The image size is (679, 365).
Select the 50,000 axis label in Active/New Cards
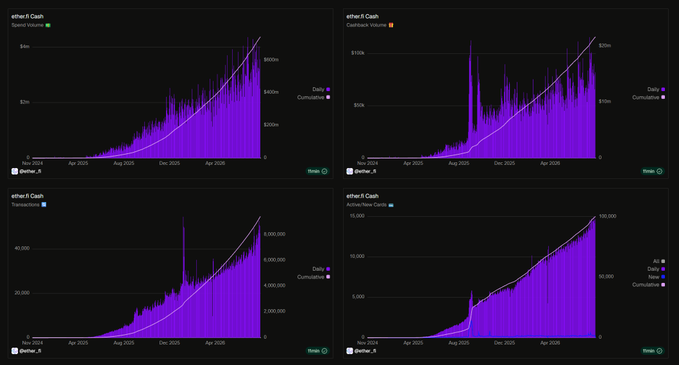click(606, 277)
